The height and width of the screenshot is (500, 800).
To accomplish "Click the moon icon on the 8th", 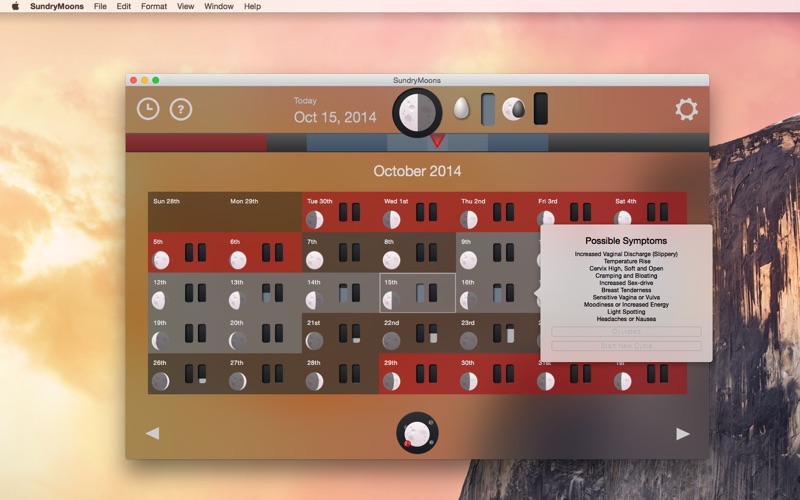I will (392, 260).
